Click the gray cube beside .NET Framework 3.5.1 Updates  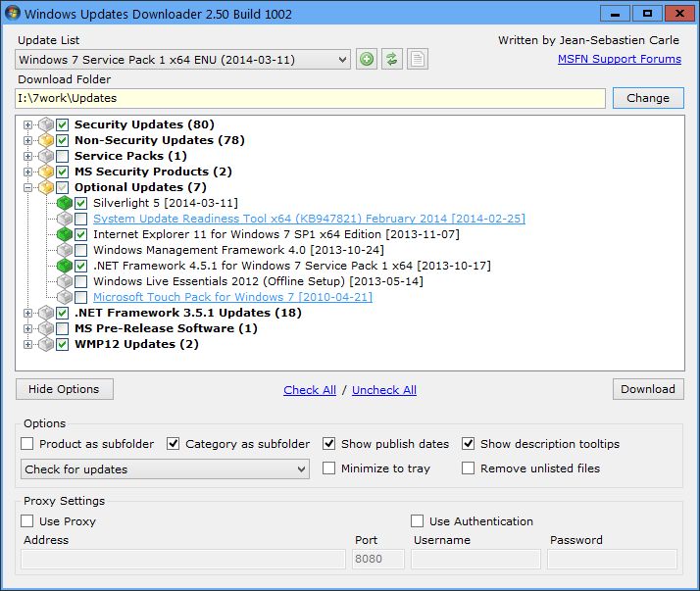[46, 313]
